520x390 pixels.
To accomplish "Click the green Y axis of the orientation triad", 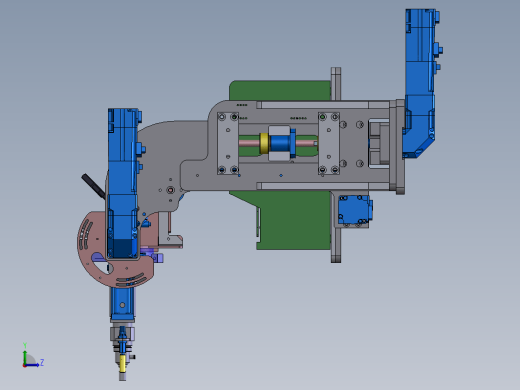I will pos(25,356).
